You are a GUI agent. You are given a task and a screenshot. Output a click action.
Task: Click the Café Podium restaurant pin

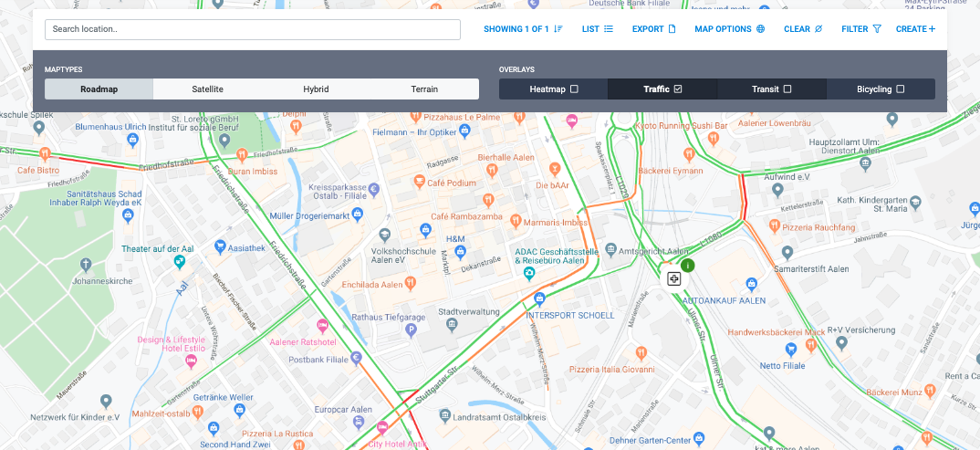[420, 182]
